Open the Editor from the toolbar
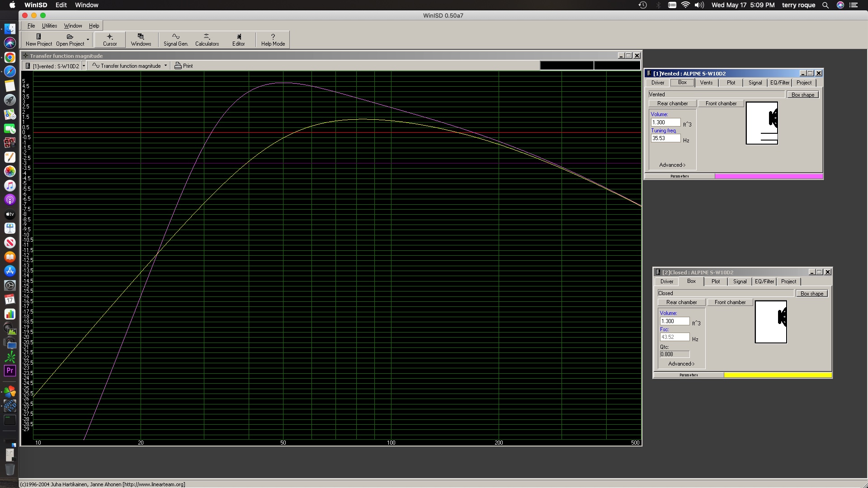868x488 pixels. (x=239, y=40)
